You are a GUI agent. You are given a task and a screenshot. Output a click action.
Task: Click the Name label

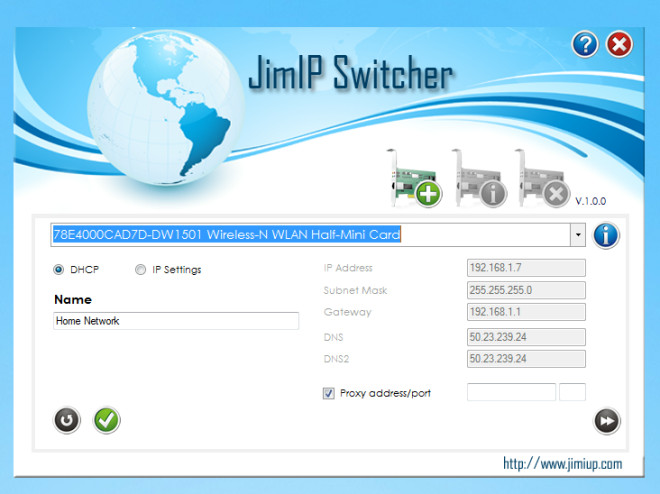point(73,300)
